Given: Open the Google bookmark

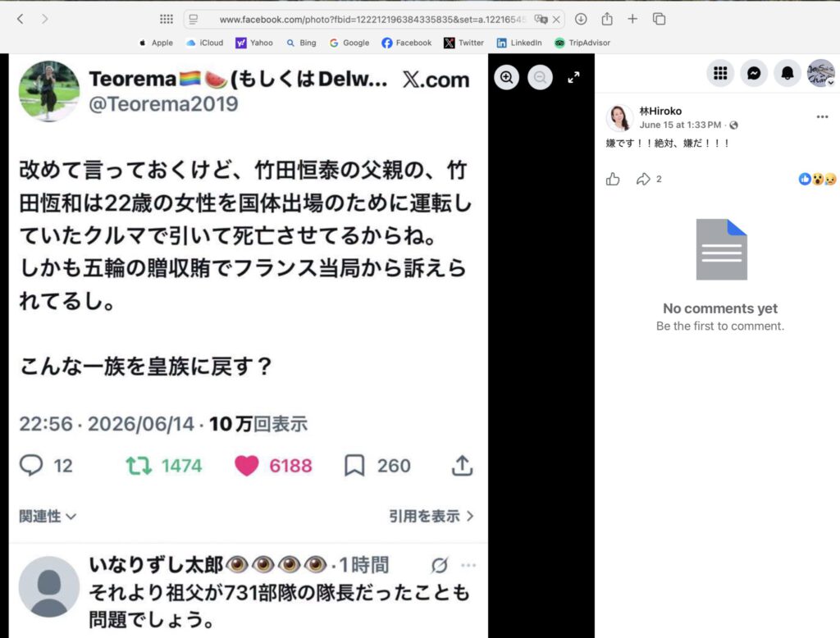Looking at the screenshot, I should pos(349,43).
